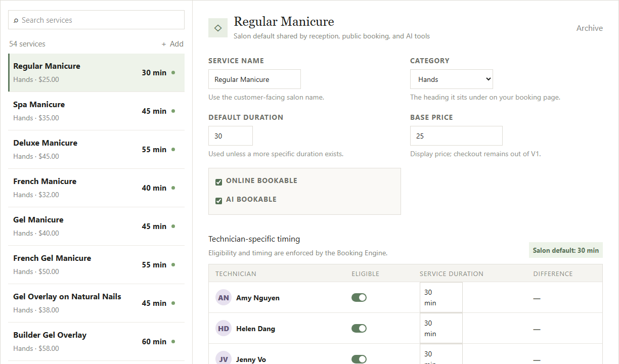The width and height of the screenshot is (619, 364).
Task: Click the Add service button
Action: (x=172, y=44)
